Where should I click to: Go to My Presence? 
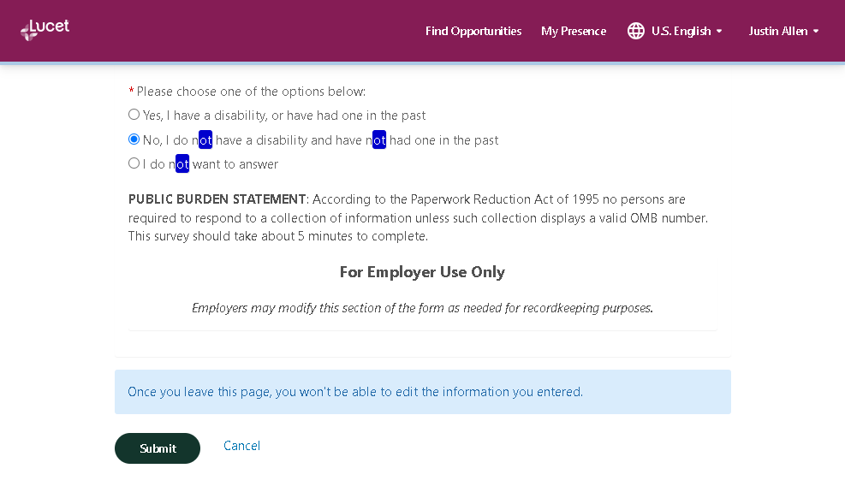(574, 31)
